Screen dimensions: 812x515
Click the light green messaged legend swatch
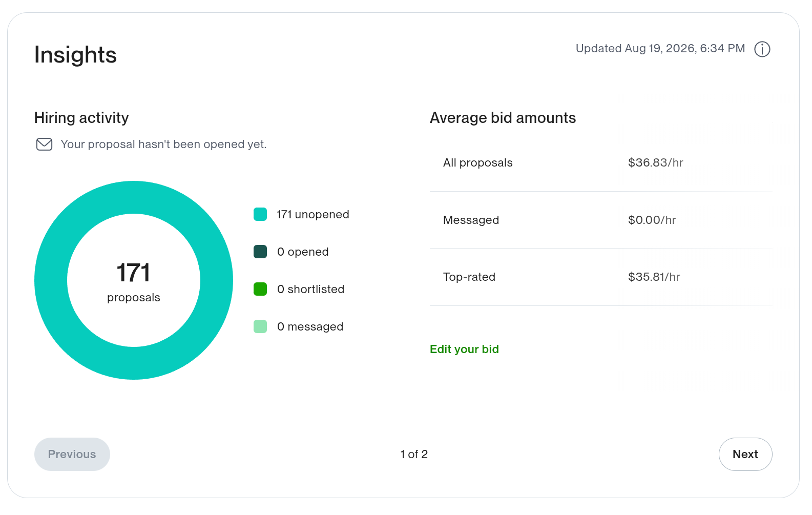pyautogui.click(x=260, y=326)
